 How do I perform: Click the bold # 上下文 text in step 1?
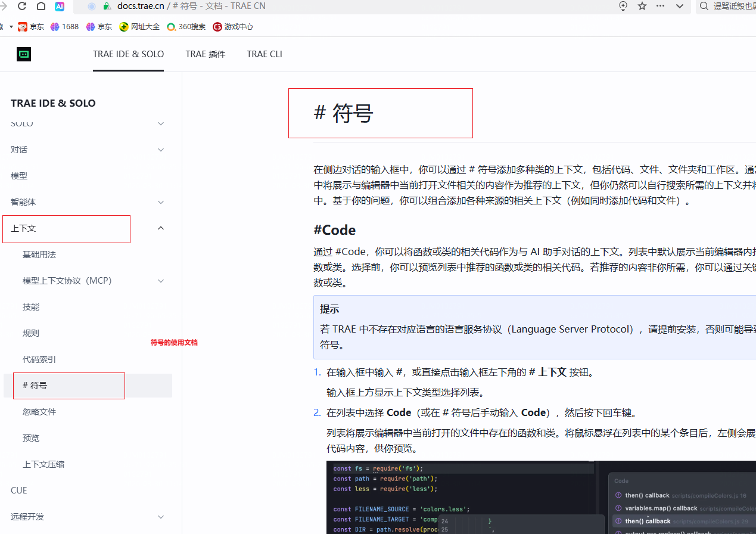click(547, 372)
